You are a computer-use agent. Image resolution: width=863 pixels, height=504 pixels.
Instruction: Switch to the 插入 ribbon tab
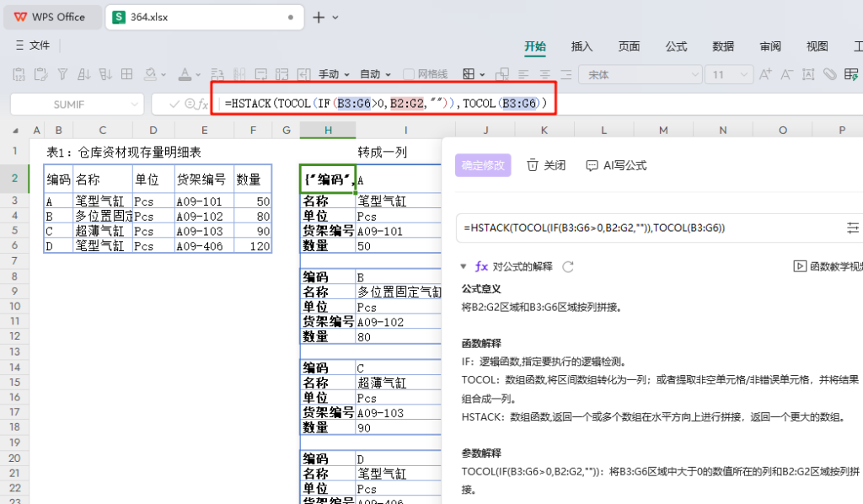click(582, 46)
